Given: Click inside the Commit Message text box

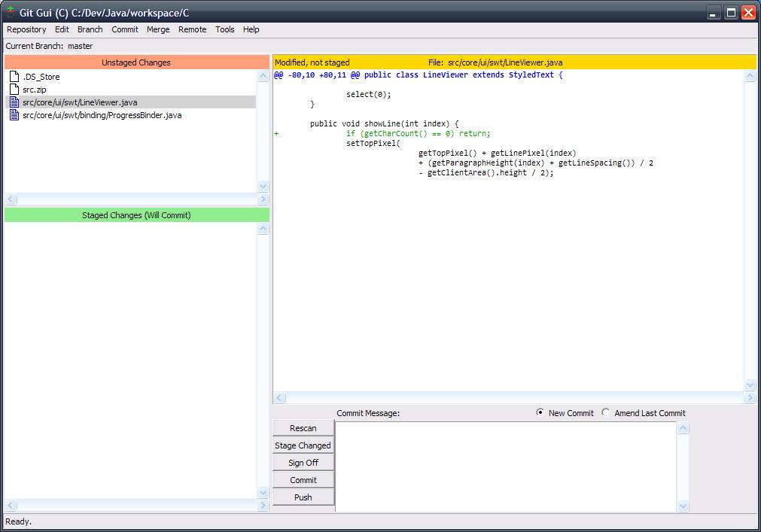Looking at the screenshot, I should tap(506, 467).
